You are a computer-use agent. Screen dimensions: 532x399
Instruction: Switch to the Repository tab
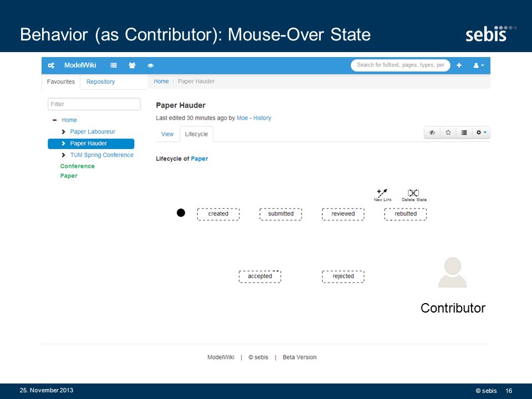[100, 82]
